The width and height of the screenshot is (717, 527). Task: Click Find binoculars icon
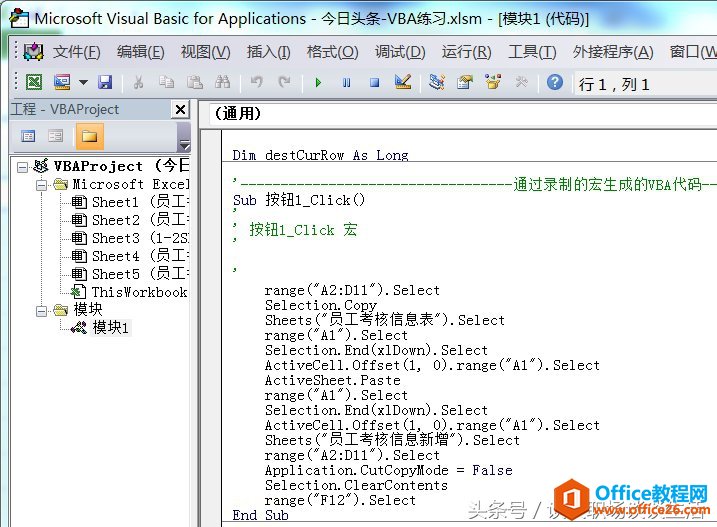point(223,82)
